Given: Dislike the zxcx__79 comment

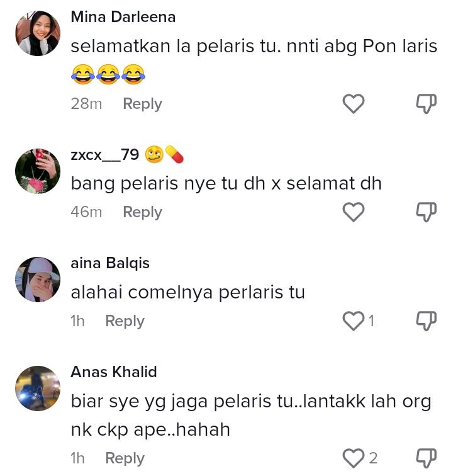Looking at the screenshot, I should pyautogui.click(x=426, y=212).
